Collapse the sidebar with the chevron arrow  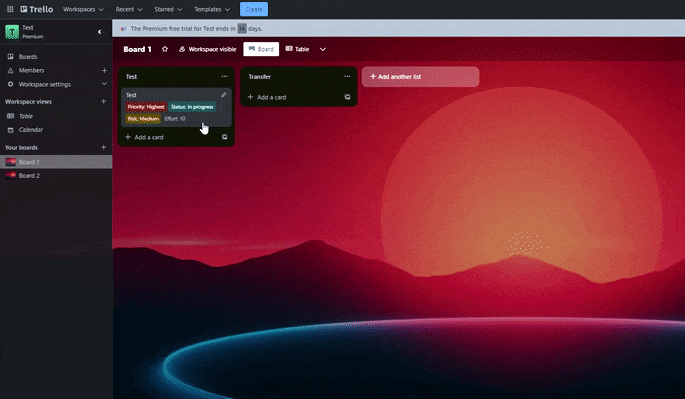pyautogui.click(x=100, y=32)
